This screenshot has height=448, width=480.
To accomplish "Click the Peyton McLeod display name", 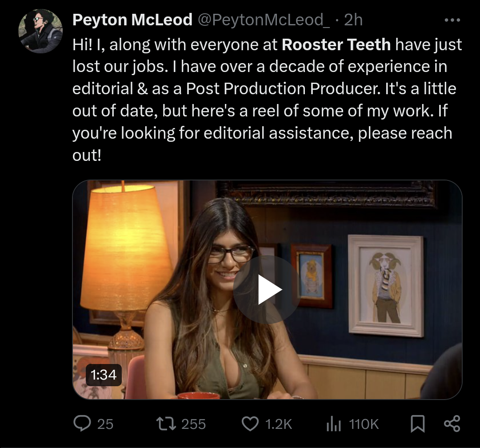I will pyautogui.click(x=132, y=20).
